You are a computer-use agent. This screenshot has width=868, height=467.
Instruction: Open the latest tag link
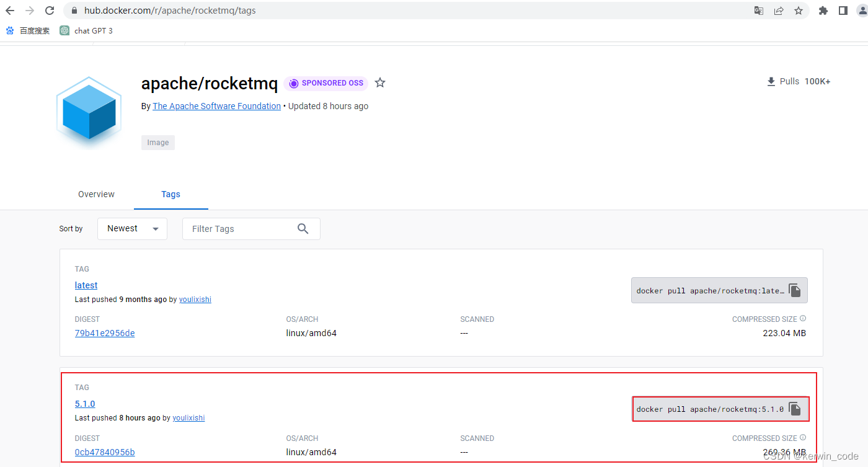pos(86,285)
